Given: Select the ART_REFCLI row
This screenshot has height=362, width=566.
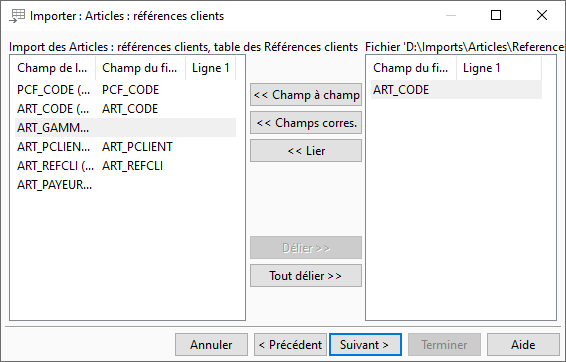Looking at the screenshot, I should point(125,166).
